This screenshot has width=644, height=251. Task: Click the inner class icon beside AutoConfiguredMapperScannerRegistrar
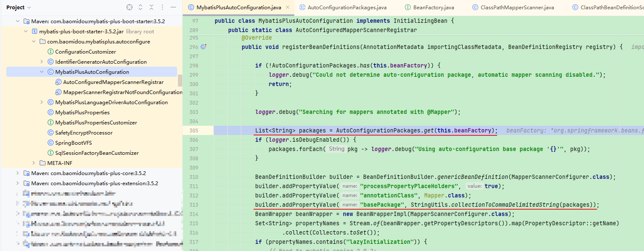pos(59,82)
